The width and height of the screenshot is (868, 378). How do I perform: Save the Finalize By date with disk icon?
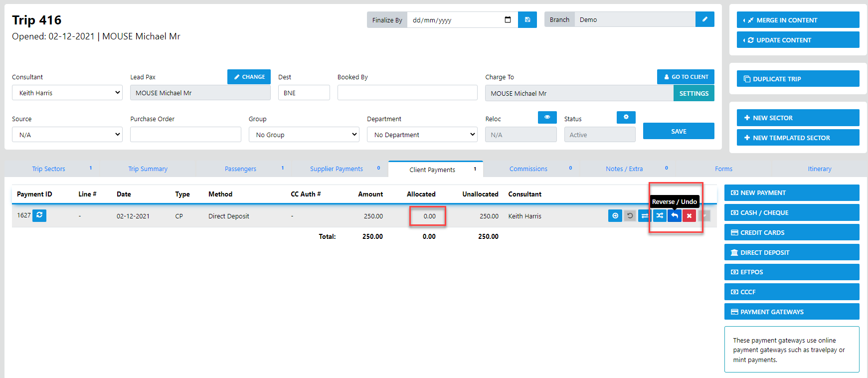(527, 20)
